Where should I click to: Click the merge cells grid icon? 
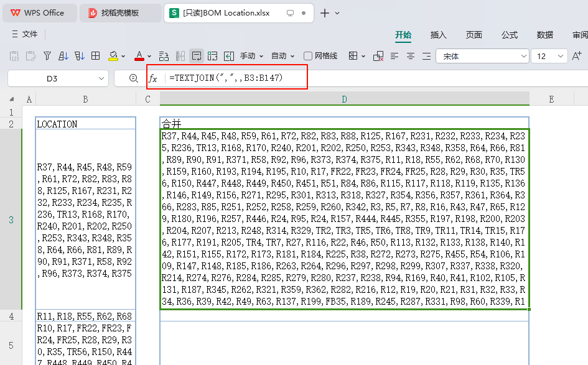coord(213,56)
